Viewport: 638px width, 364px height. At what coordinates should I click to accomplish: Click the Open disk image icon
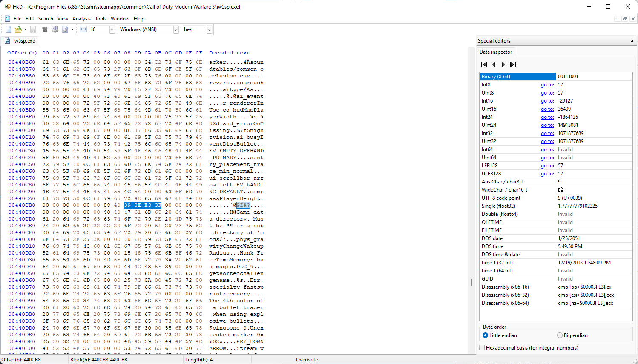coord(65,29)
